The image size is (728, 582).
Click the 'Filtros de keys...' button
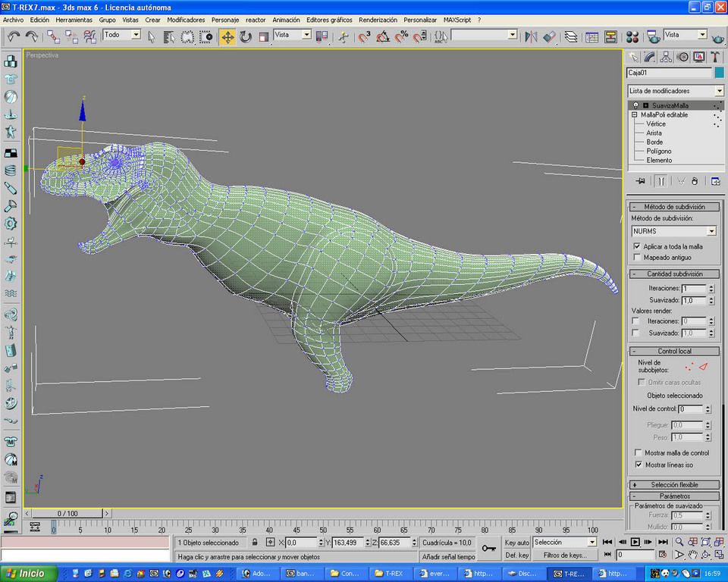pos(565,555)
